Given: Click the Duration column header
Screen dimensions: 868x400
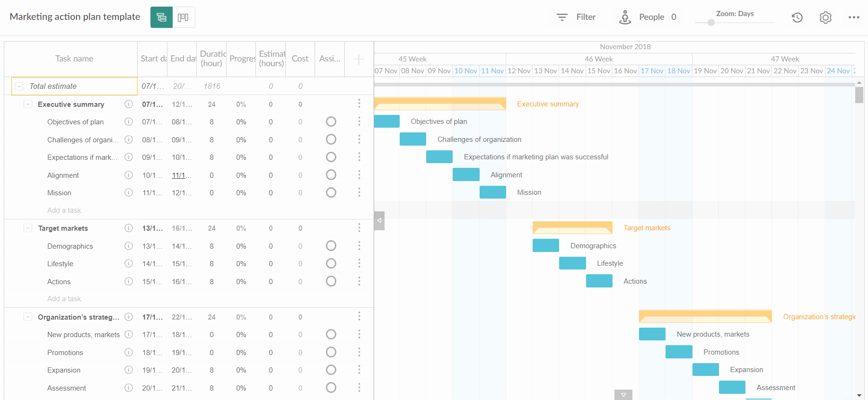Looking at the screenshot, I should [x=211, y=59].
